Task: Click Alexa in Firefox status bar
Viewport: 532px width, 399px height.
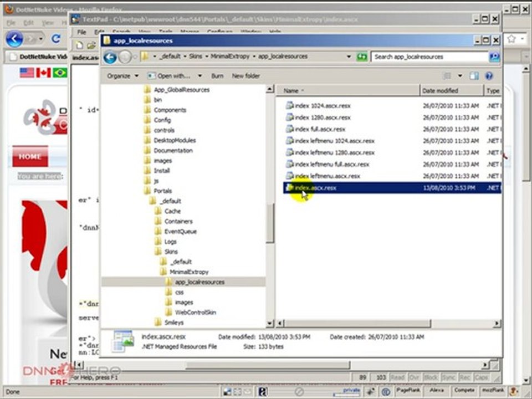Action: coord(437,391)
